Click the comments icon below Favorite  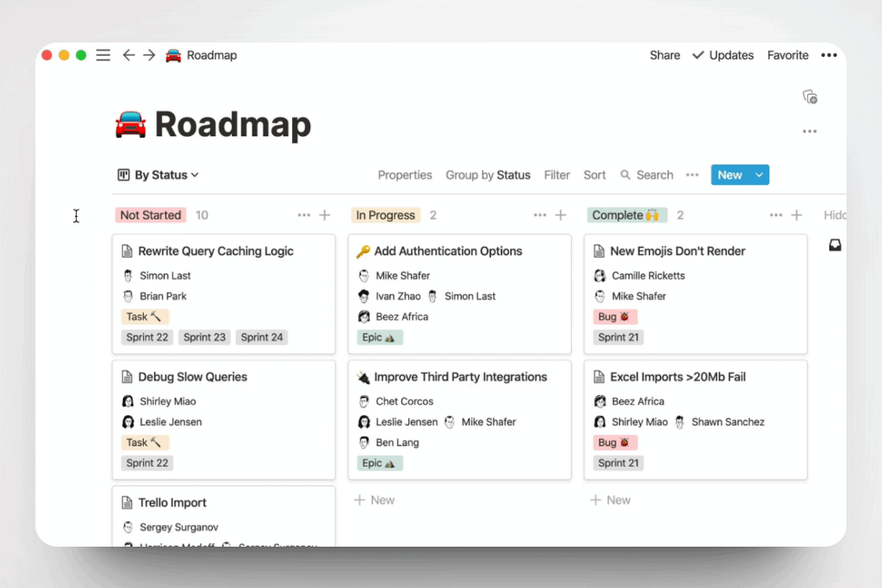(x=810, y=97)
